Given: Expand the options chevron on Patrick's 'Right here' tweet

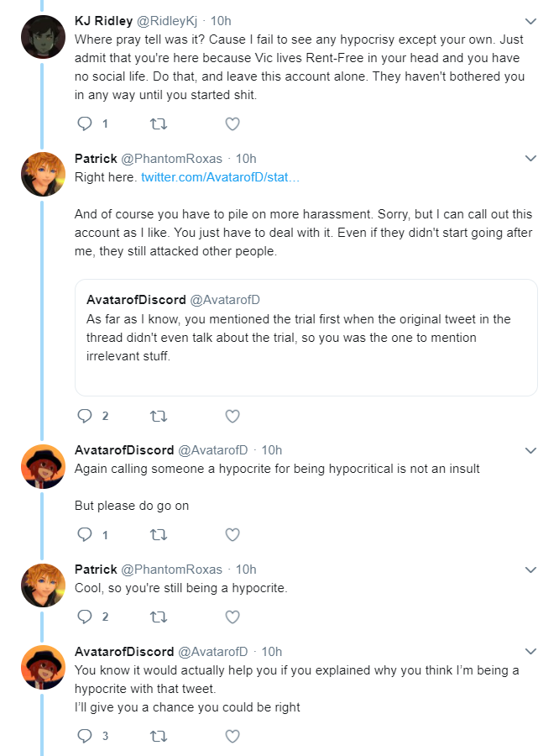Looking at the screenshot, I should pyautogui.click(x=530, y=159).
